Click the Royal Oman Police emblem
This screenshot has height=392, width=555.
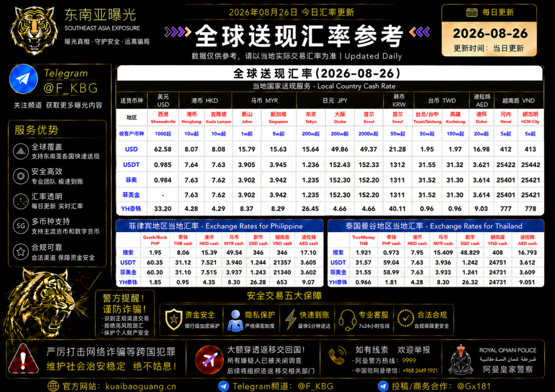[461, 359]
